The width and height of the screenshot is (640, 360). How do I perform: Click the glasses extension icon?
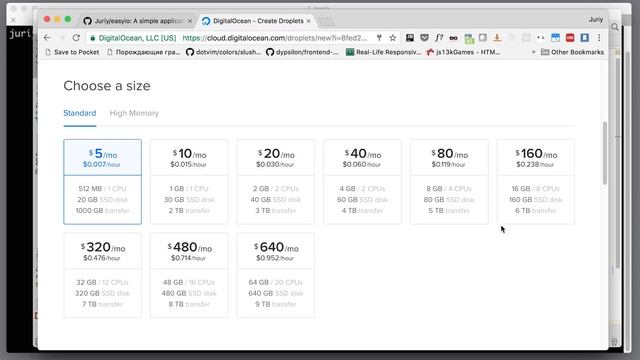tap(453, 38)
